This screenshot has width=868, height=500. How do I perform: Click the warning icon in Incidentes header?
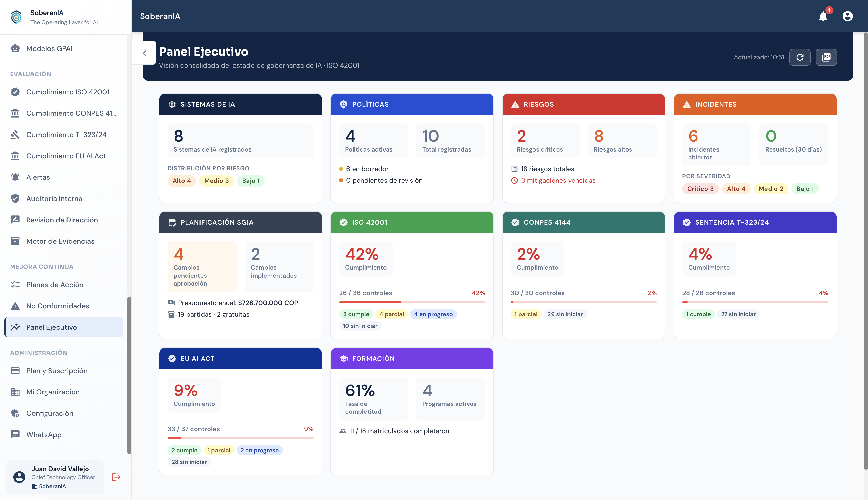[x=686, y=104]
